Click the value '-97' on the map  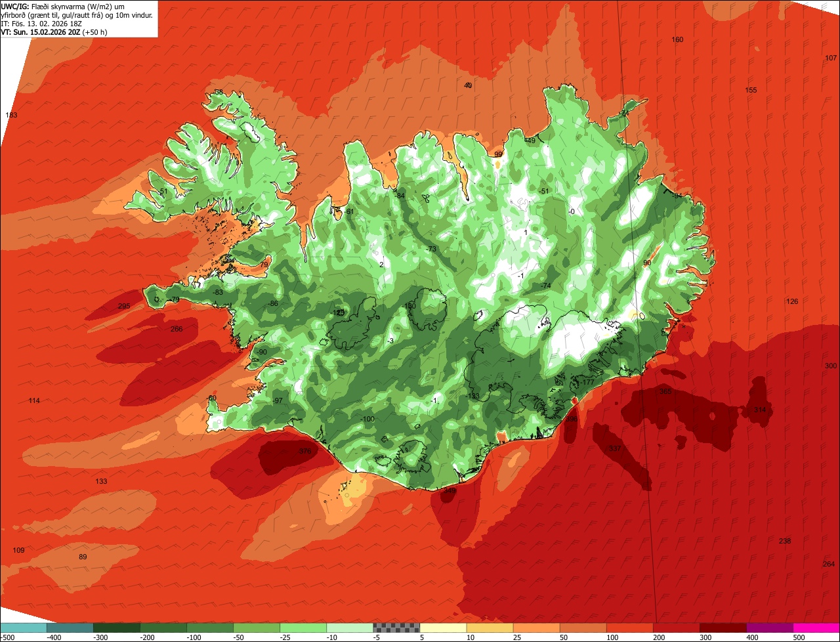click(277, 400)
